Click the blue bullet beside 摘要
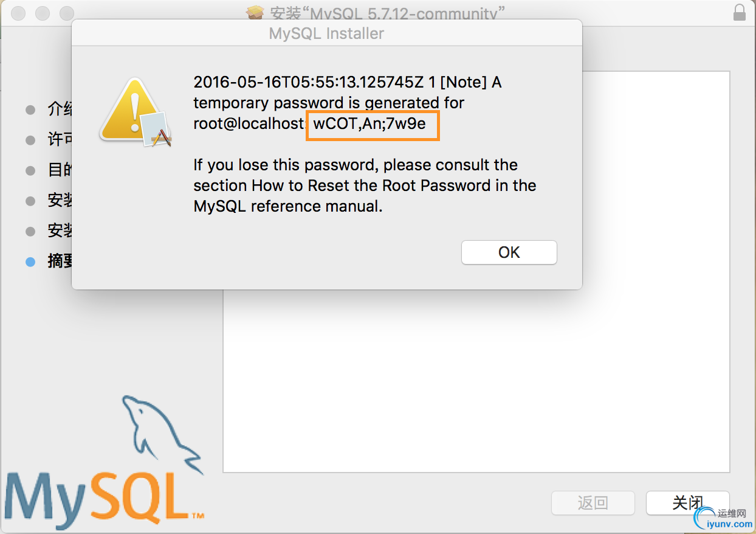This screenshot has height=534, width=756. (30, 262)
